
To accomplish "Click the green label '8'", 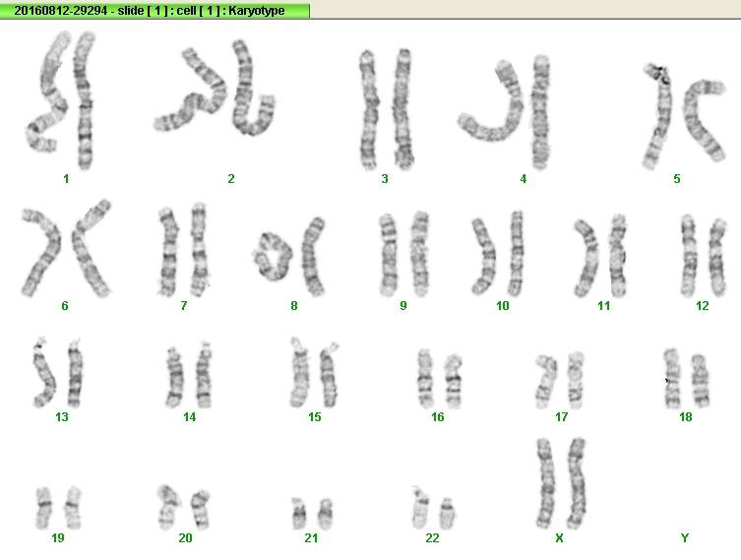I will click(x=294, y=306).
